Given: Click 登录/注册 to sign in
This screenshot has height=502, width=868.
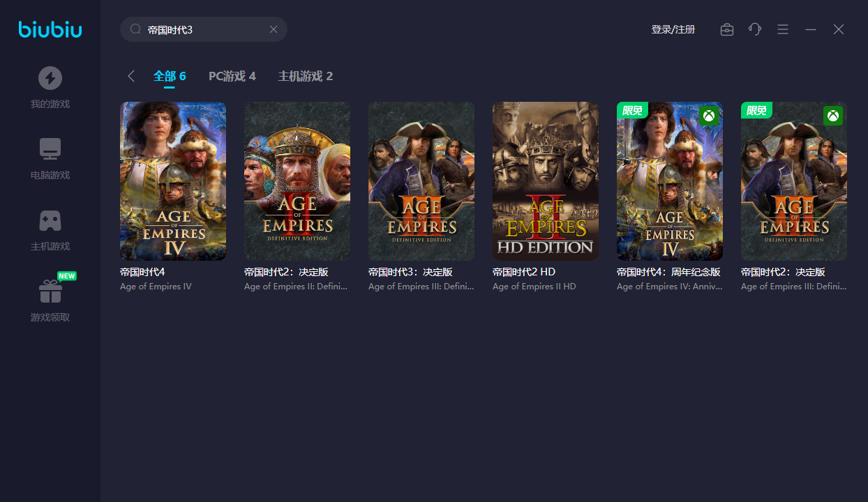Looking at the screenshot, I should [673, 29].
